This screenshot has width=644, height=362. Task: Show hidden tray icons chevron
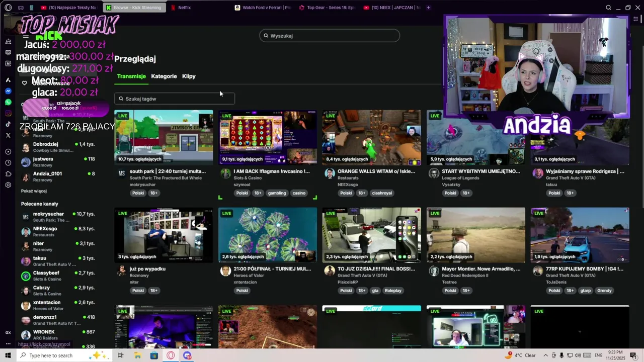545,355
